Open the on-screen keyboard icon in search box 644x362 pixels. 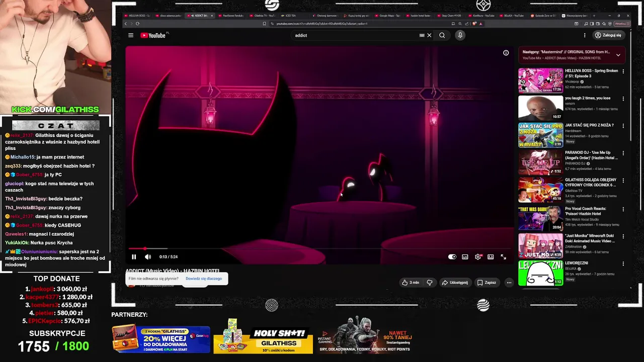(422, 35)
